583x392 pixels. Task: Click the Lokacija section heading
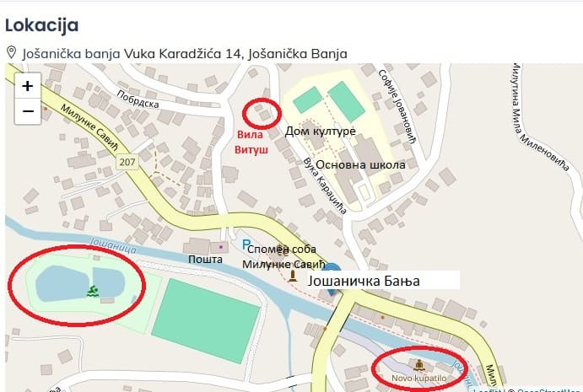(x=41, y=25)
